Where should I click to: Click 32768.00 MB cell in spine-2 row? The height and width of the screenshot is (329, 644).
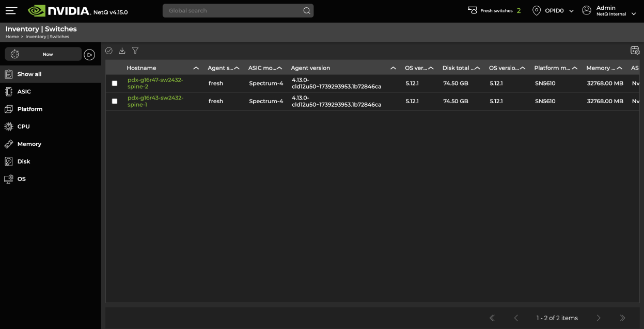click(605, 84)
